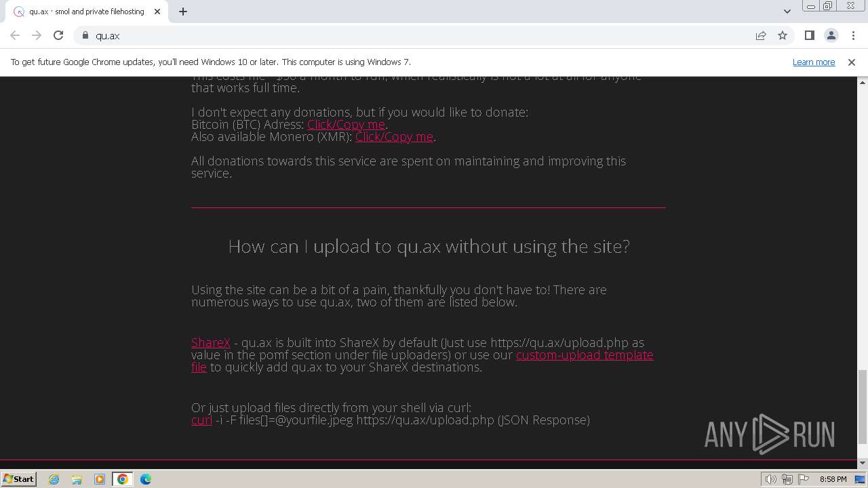868x488 pixels.
Task: Open the clock showing 8:58 PM
Action: (x=833, y=479)
